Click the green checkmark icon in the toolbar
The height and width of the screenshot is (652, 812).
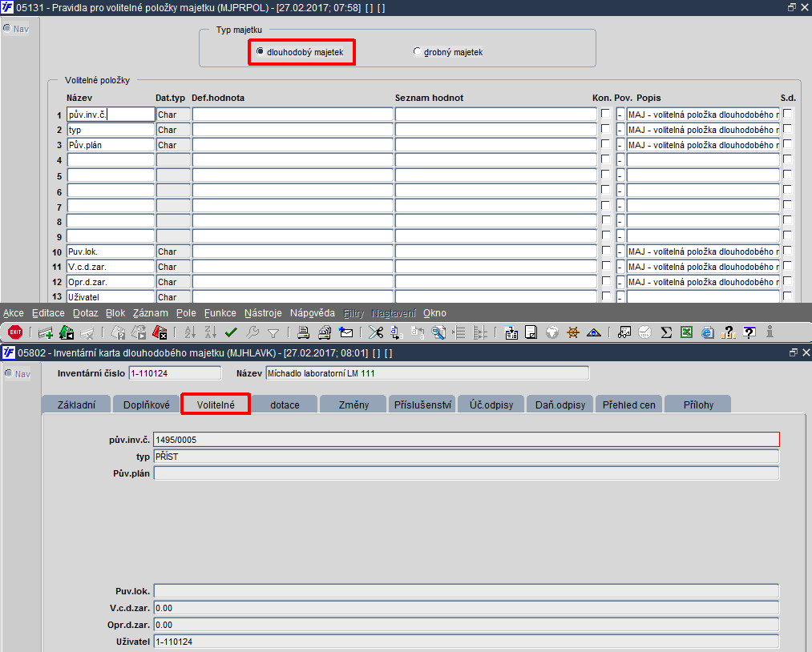(x=231, y=332)
